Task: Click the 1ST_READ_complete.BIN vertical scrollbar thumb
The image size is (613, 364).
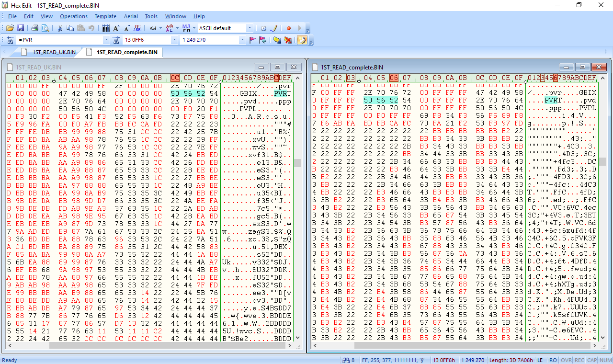Action: [602, 162]
